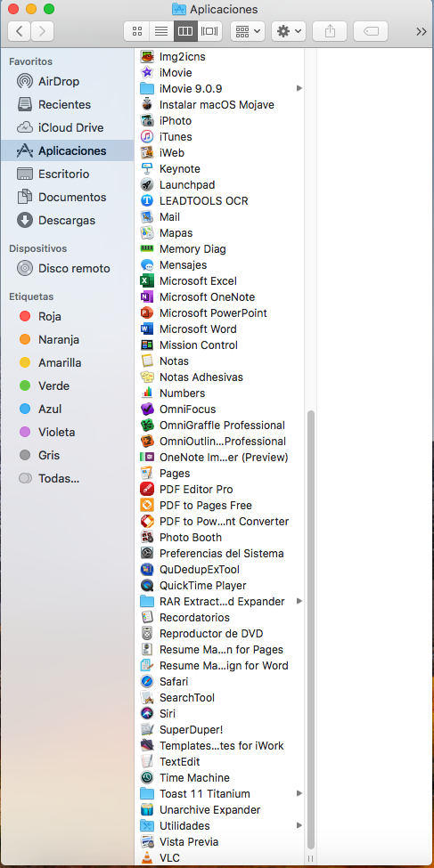Select the VLC cone icon
434x868 pixels.
(x=147, y=857)
